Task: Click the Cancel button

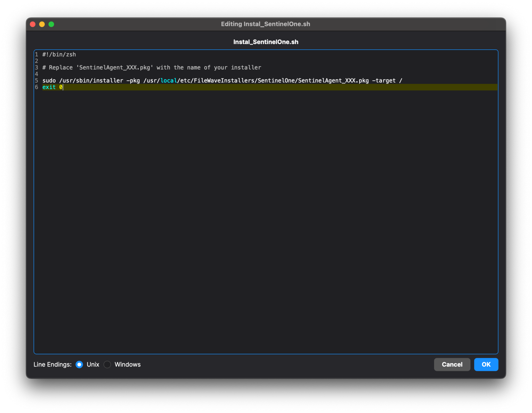Action: (x=452, y=365)
